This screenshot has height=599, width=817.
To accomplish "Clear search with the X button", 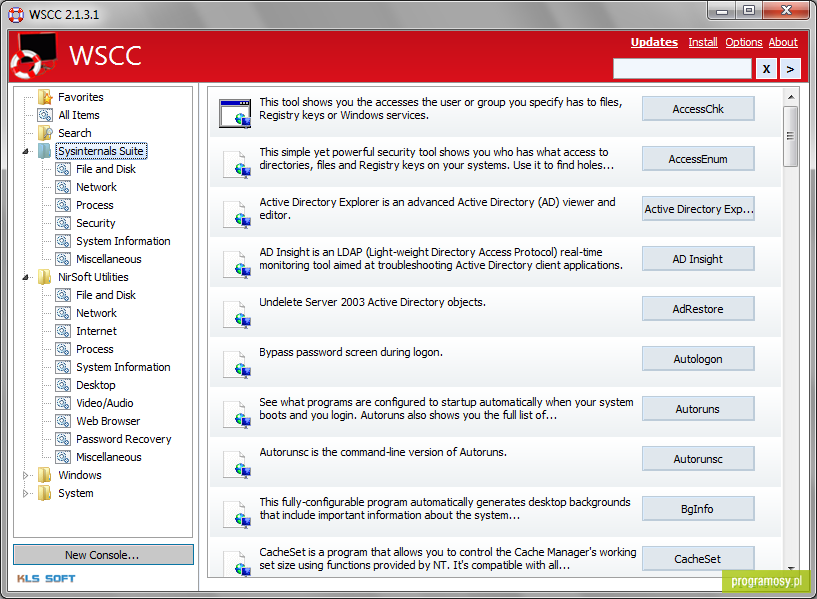I will pos(766,69).
